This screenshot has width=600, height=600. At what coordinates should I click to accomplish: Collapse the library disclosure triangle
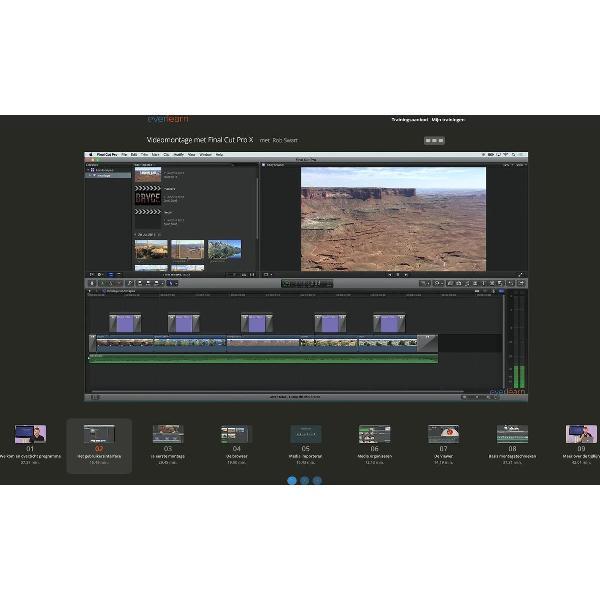click(88, 170)
